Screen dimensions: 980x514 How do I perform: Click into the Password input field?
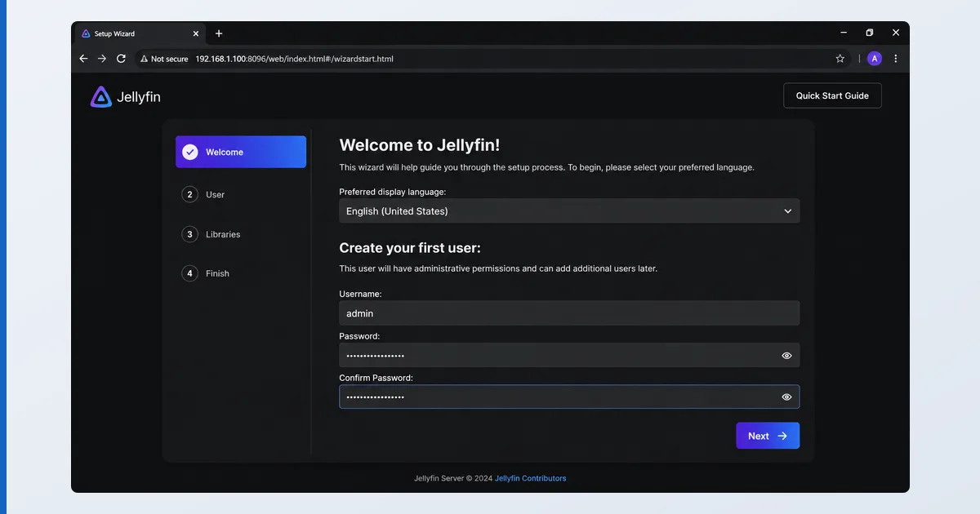pos(569,356)
